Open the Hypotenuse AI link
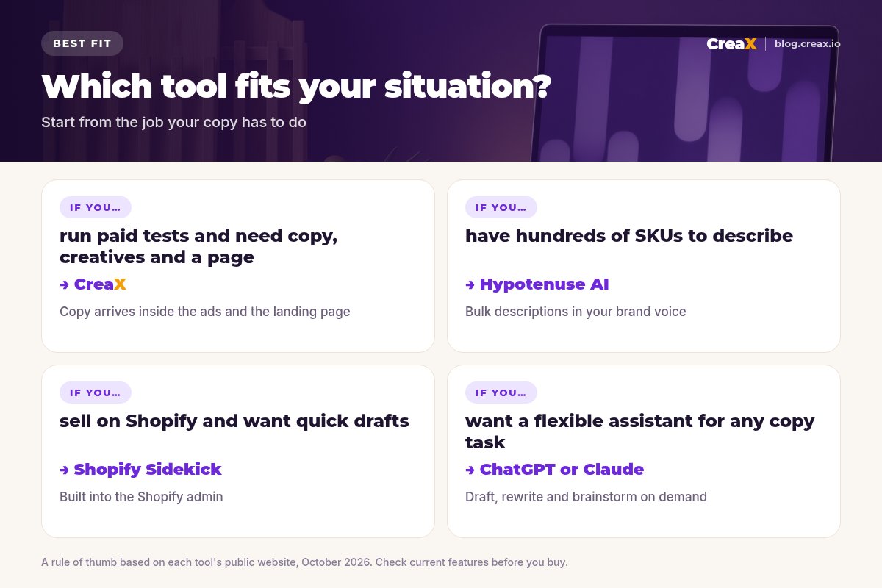This screenshot has width=882, height=588. [544, 284]
